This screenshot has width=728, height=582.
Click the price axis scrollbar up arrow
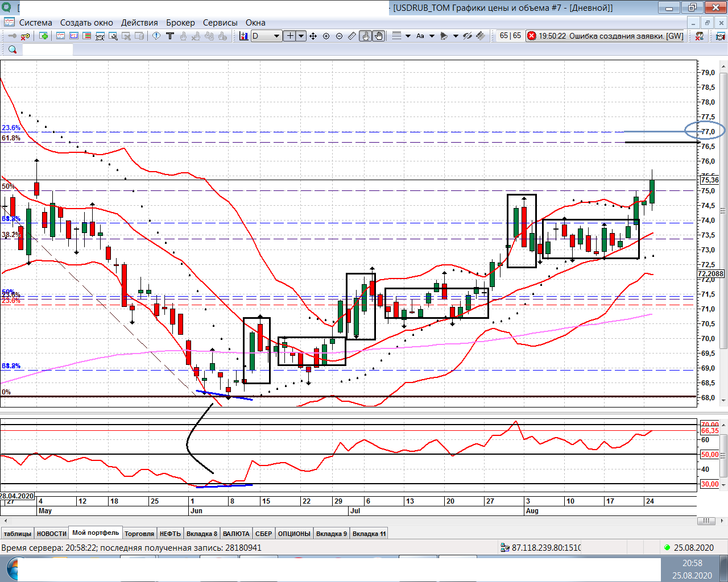coord(723,66)
